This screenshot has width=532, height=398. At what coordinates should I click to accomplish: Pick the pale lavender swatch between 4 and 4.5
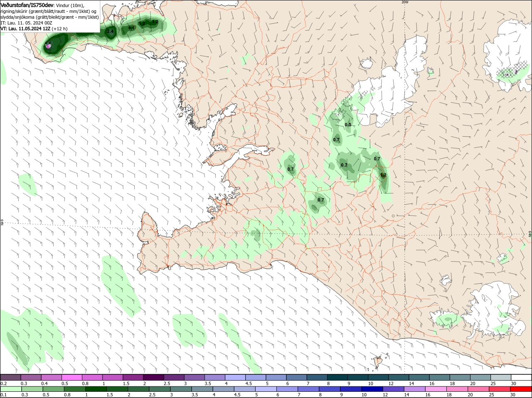pos(235,378)
